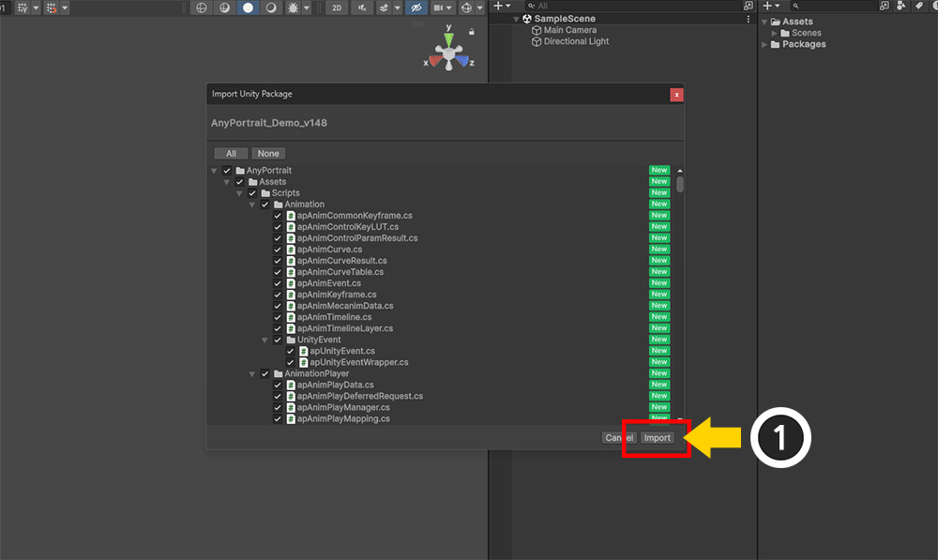Open grid snapping dropdown arrow
938x560 pixels.
tap(65, 8)
